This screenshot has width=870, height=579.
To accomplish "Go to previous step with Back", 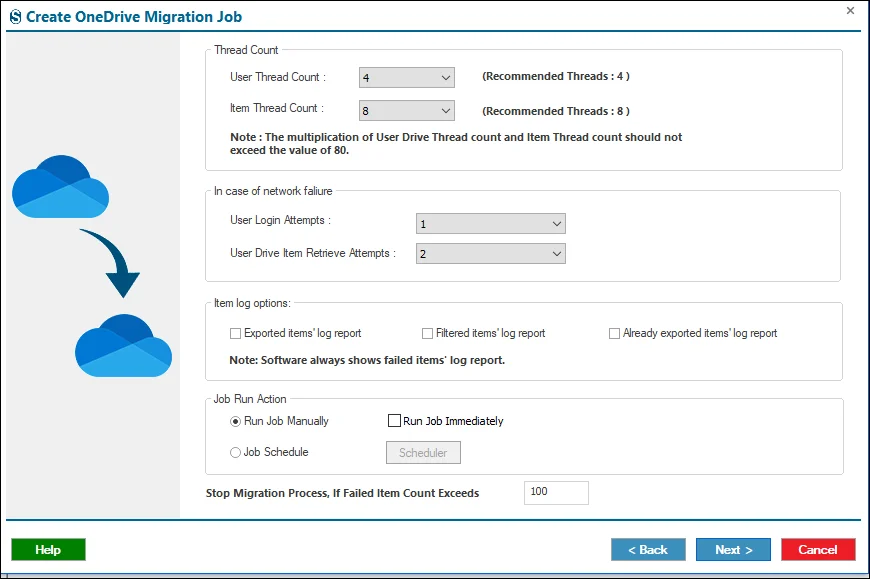I will coord(648,550).
